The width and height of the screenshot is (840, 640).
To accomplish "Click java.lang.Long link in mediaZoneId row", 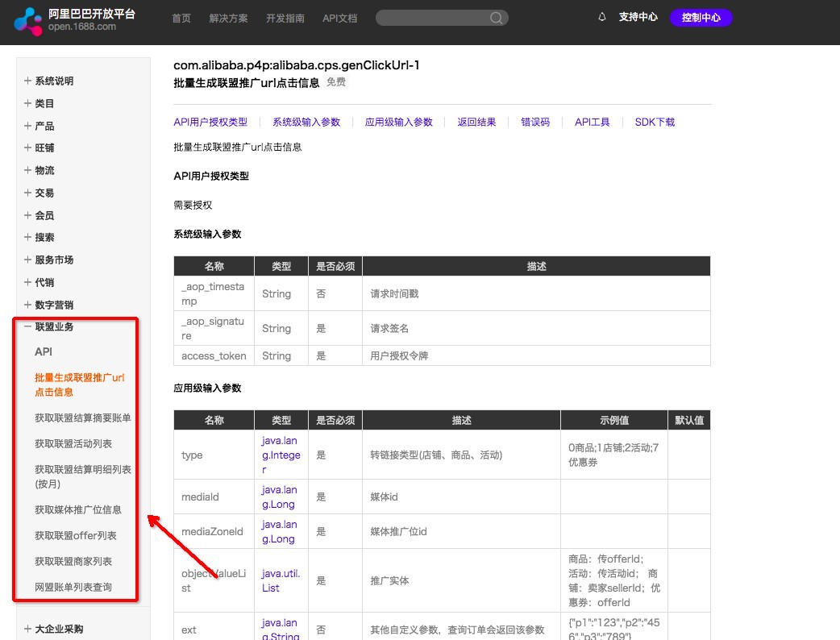I will click(279, 532).
